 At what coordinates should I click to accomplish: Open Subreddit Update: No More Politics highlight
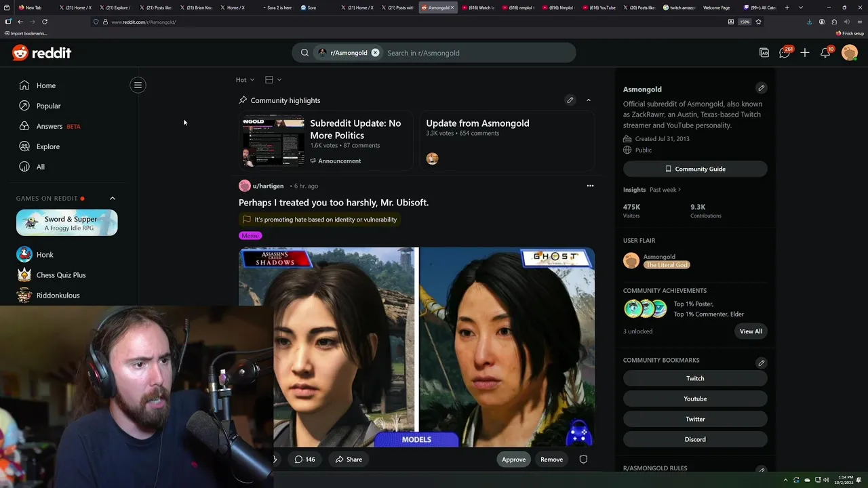(355, 129)
